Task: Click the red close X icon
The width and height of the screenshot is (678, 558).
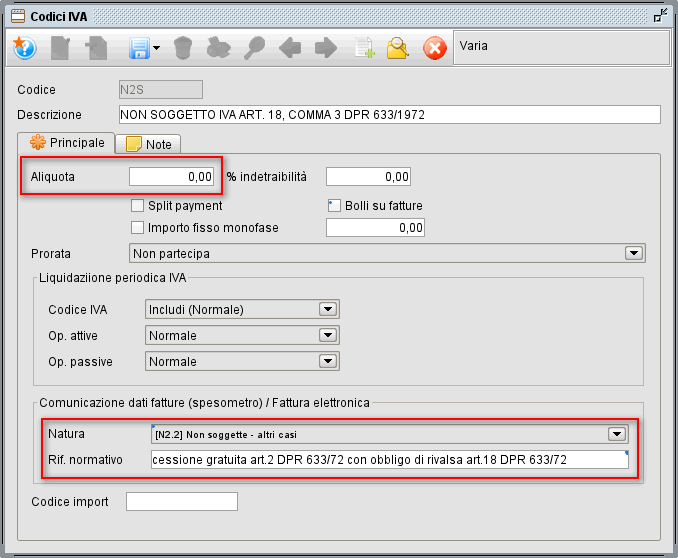Action: click(x=435, y=48)
